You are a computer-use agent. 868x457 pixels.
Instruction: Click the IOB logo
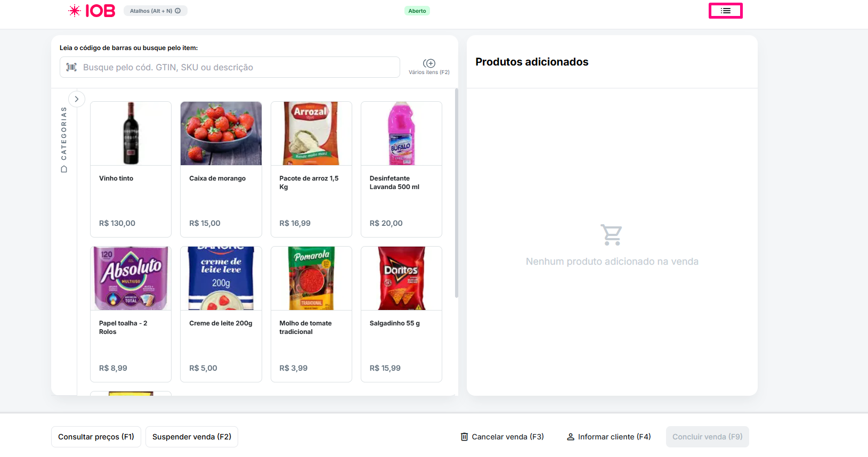pos(92,11)
